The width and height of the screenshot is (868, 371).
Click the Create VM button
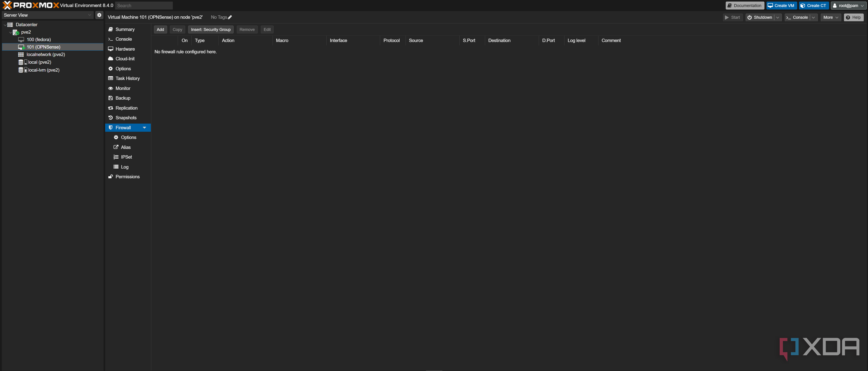(781, 6)
